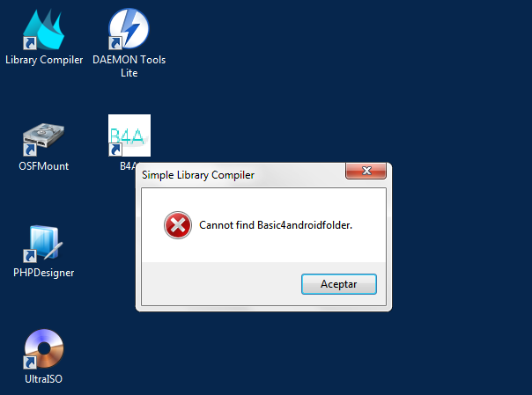Click the 'Library Compiler' icon label text
Viewport: 532px width, 395px height.
coord(44,60)
